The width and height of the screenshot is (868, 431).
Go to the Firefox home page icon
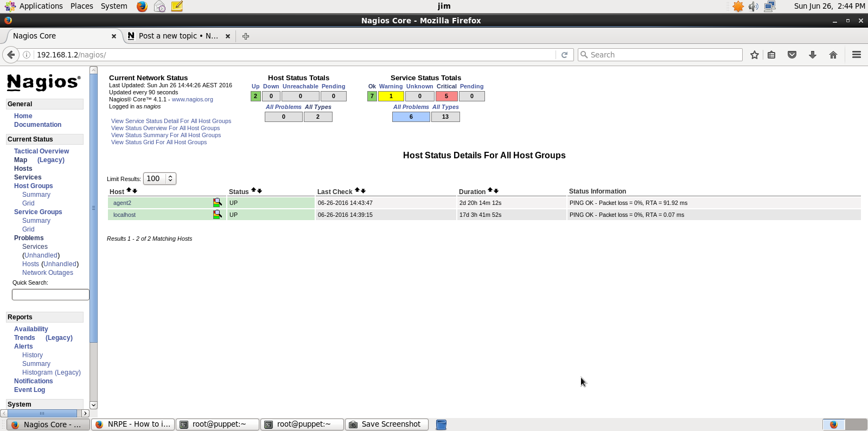[833, 55]
